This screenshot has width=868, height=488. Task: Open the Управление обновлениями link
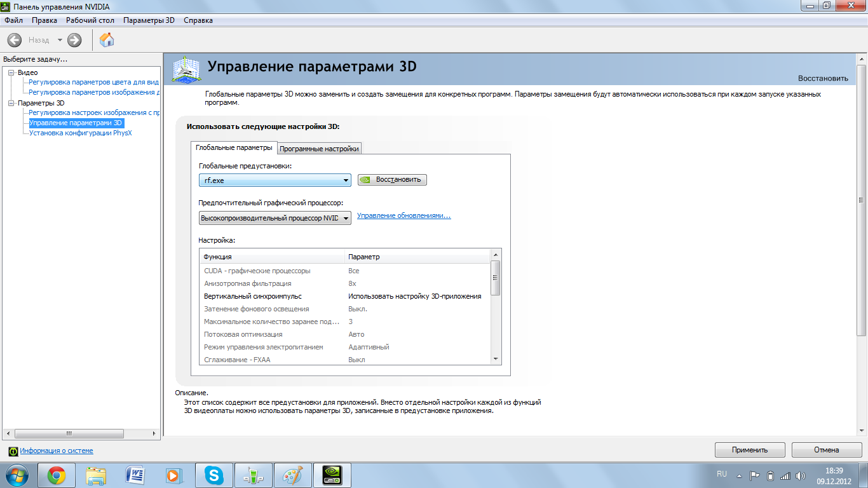click(404, 215)
